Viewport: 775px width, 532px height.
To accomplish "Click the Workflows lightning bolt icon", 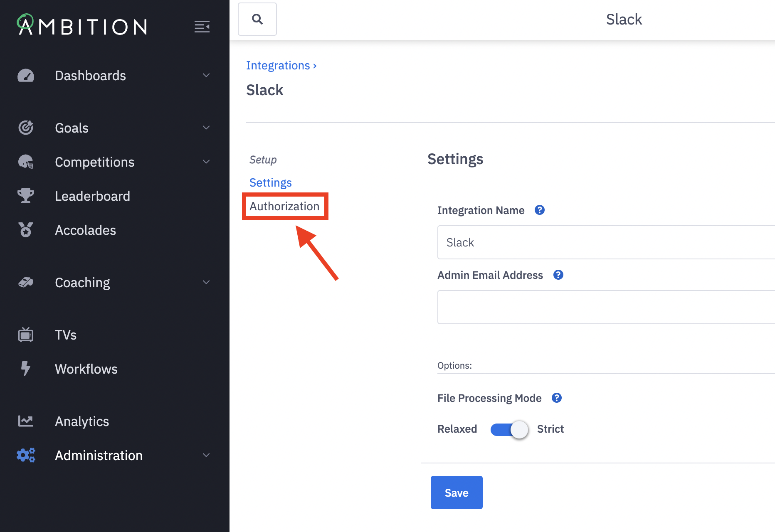I will (26, 369).
